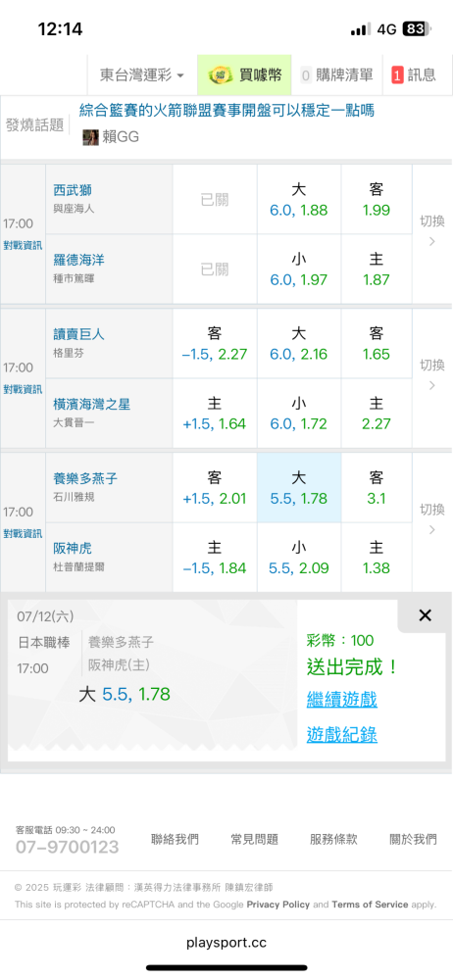Open the 訊息 notifications tab

pos(414,75)
